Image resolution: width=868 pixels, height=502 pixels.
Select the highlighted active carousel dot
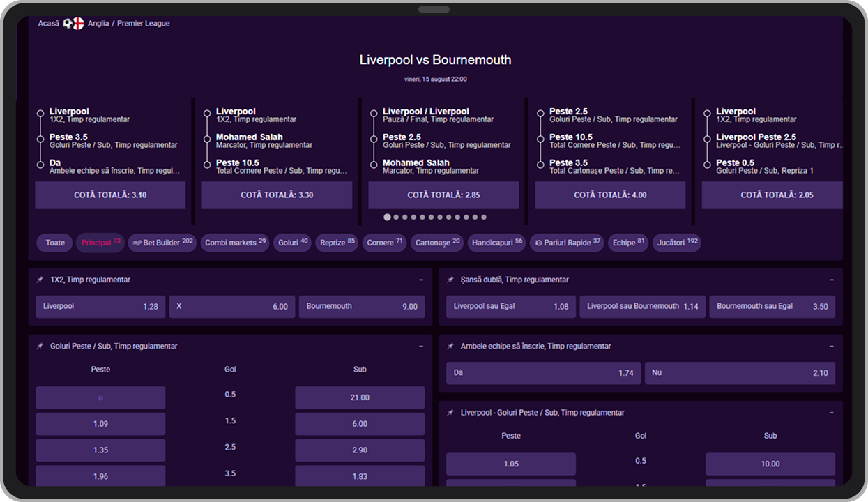tap(387, 218)
